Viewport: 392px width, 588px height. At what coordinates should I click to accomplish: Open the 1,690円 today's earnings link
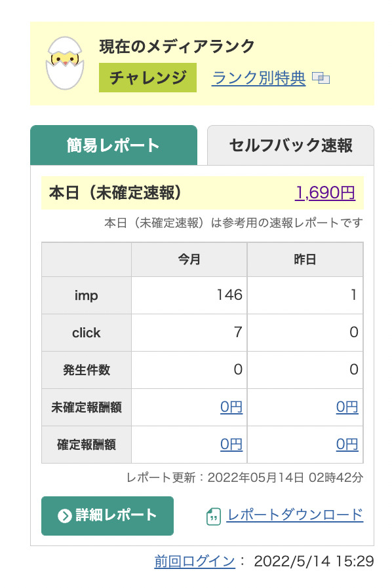pos(325,193)
